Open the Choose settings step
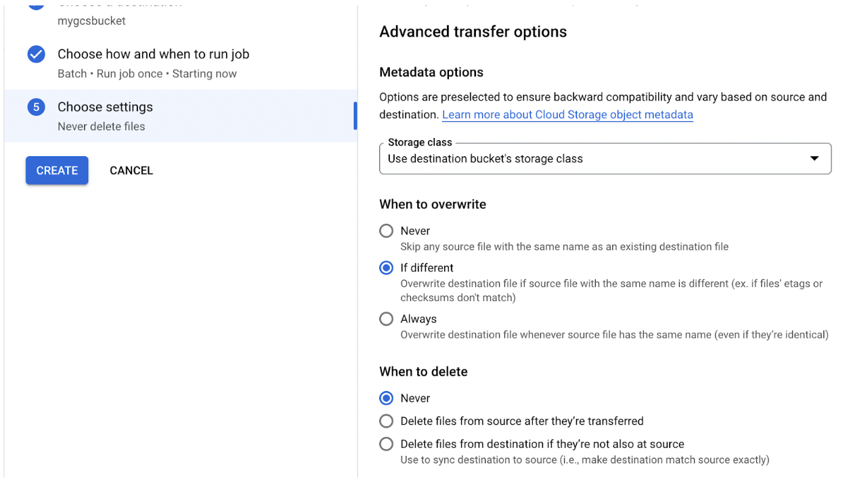868x487 pixels. [181, 116]
